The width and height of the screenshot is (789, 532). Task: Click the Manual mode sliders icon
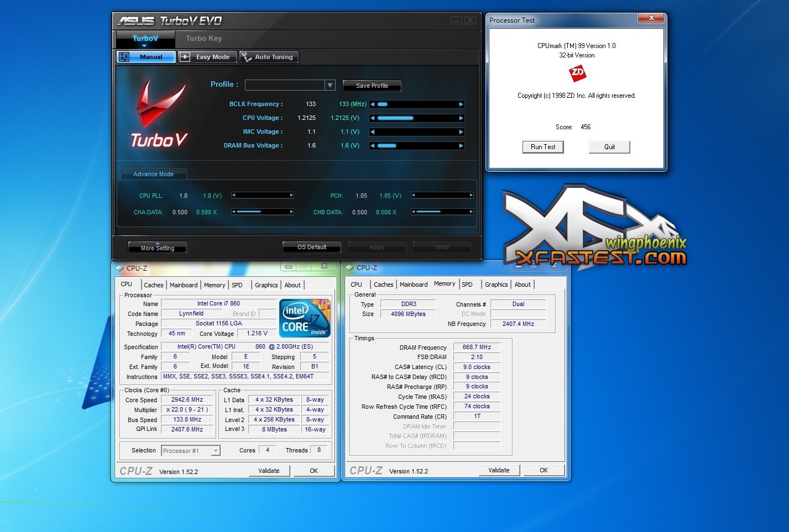(124, 57)
